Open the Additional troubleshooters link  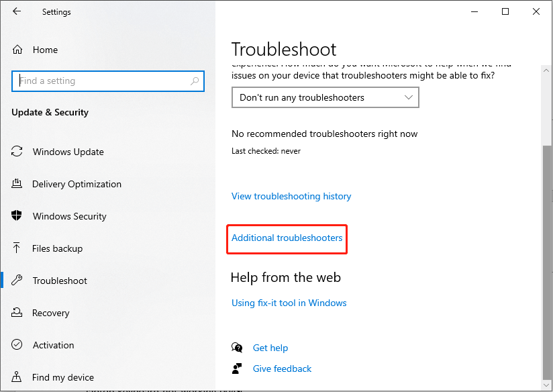[287, 238]
